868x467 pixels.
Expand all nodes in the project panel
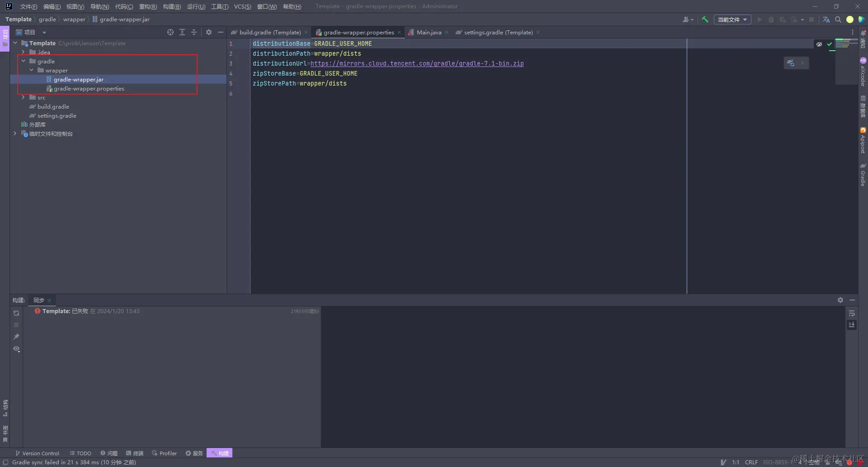[x=182, y=32]
